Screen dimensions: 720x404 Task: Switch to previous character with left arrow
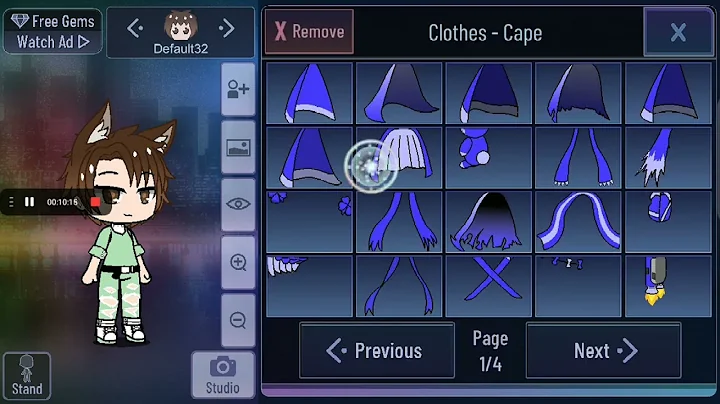135,29
